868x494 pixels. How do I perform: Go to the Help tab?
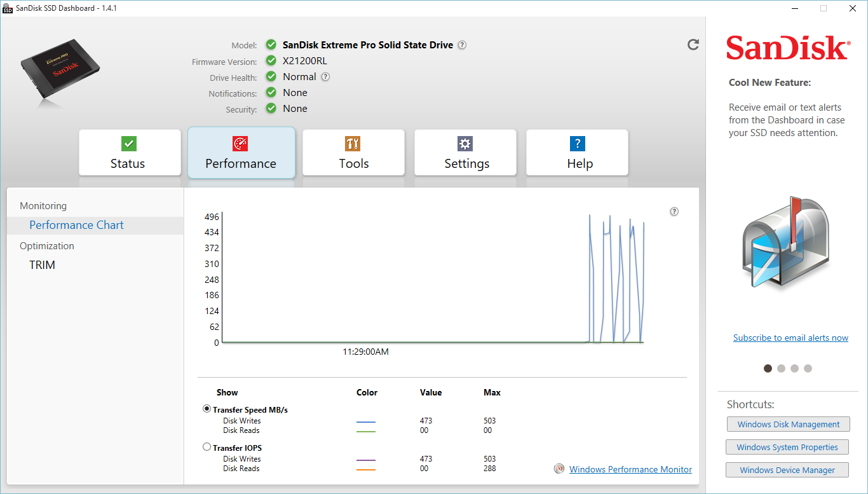577,153
